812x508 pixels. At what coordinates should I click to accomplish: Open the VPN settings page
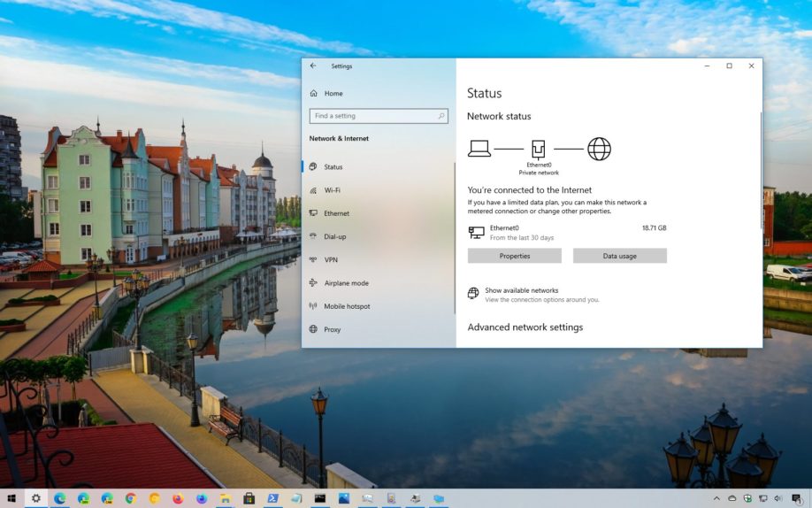331,260
